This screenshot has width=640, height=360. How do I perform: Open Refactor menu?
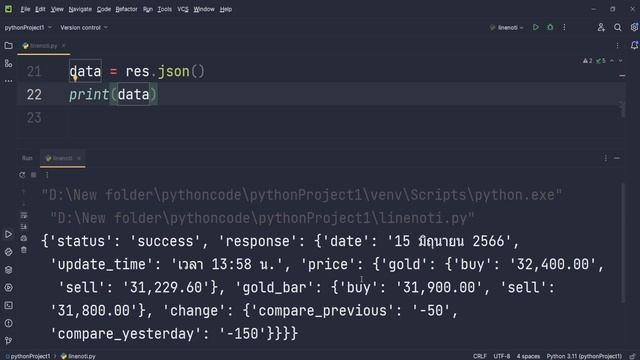(126, 9)
